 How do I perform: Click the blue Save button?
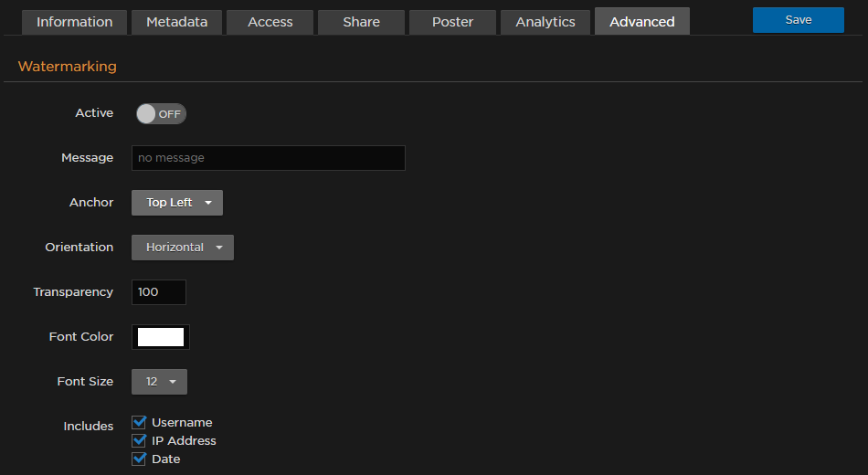click(x=798, y=20)
